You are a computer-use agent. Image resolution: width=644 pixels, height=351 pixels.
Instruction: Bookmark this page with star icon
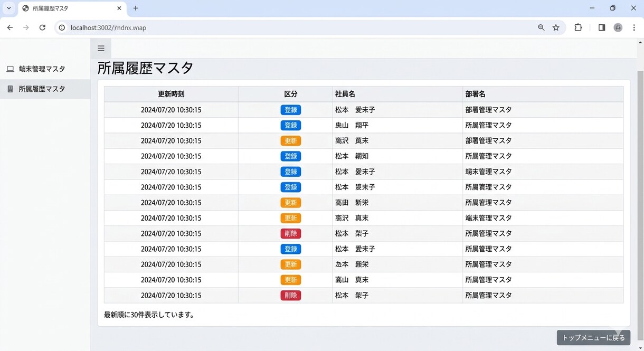[x=556, y=27]
